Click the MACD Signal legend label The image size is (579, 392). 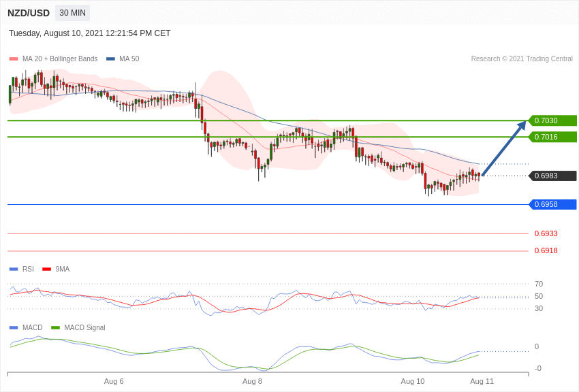coord(84,327)
